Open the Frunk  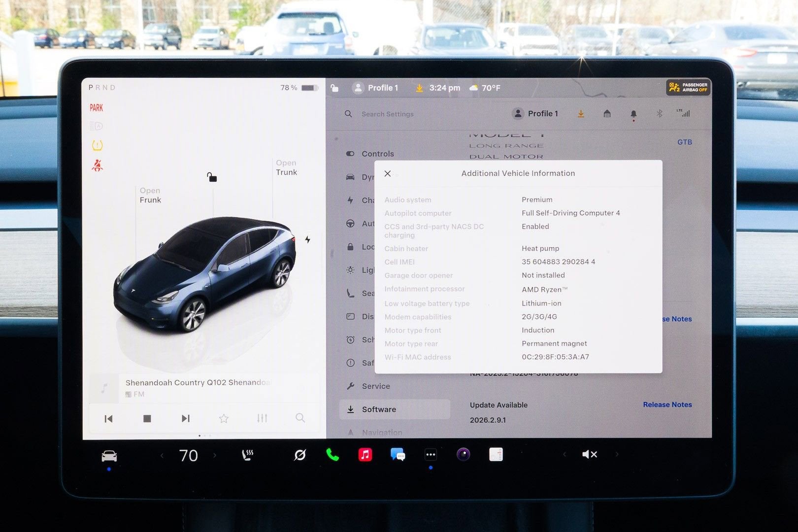[150, 195]
